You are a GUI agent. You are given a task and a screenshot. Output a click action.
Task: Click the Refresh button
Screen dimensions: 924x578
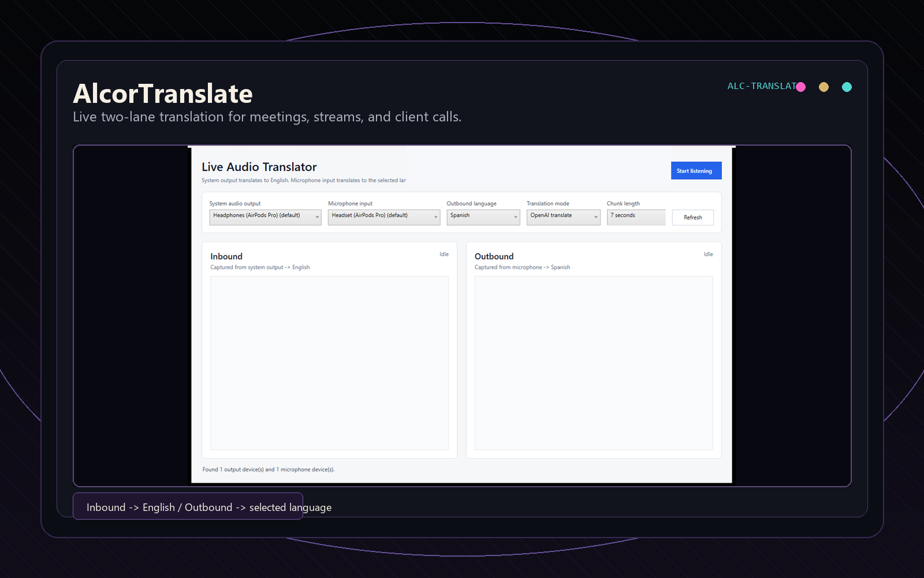692,217
